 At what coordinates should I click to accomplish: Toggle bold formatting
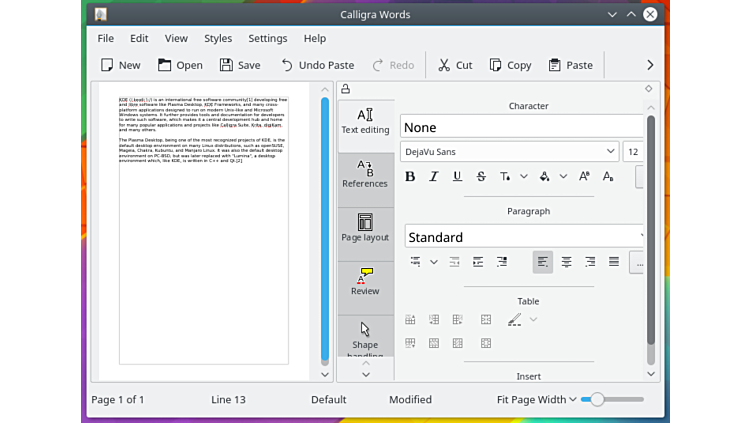click(x=410, y=177)
